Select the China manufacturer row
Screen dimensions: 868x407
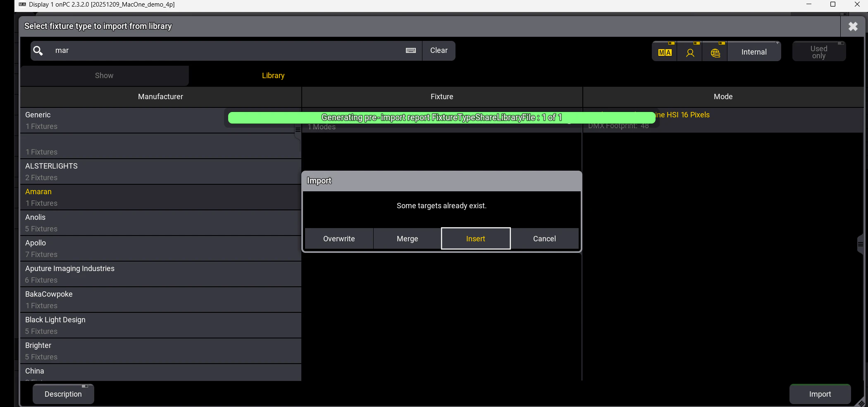(x=161, y=373)
